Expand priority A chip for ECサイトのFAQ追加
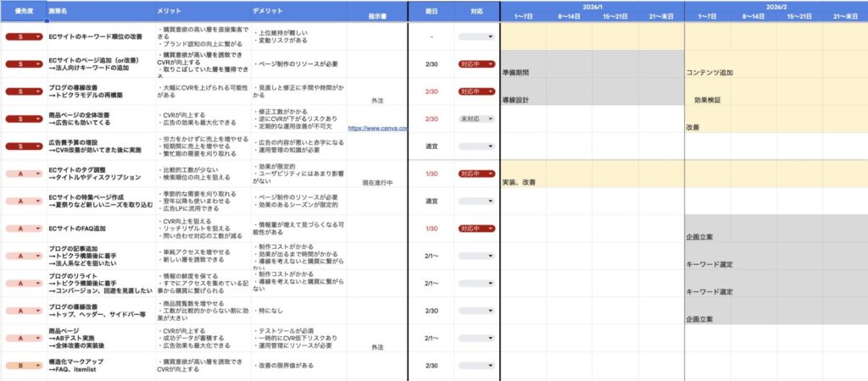Viewport: 868px width, 381px height. [38, 229]
